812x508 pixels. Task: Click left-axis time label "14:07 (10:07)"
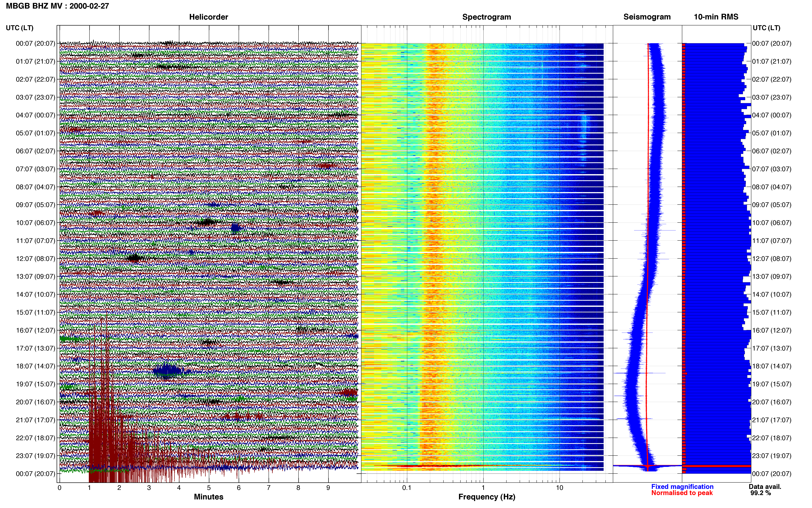tap(36, 294)
